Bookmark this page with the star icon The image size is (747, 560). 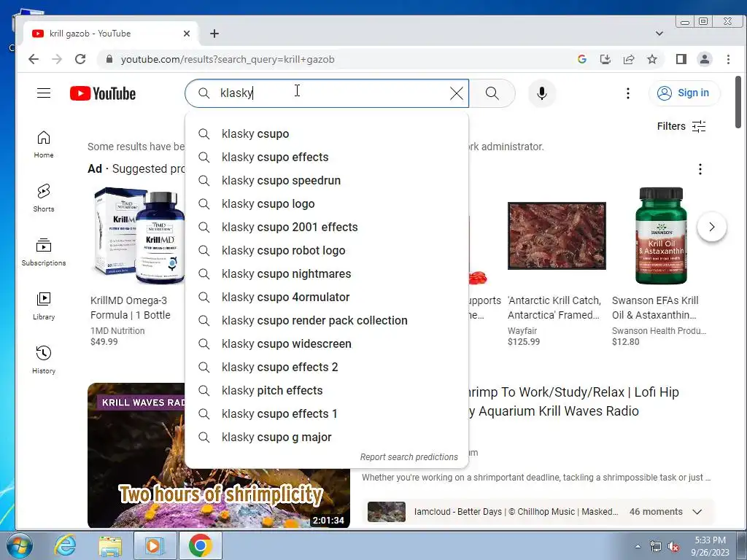[x=652, y=59]
